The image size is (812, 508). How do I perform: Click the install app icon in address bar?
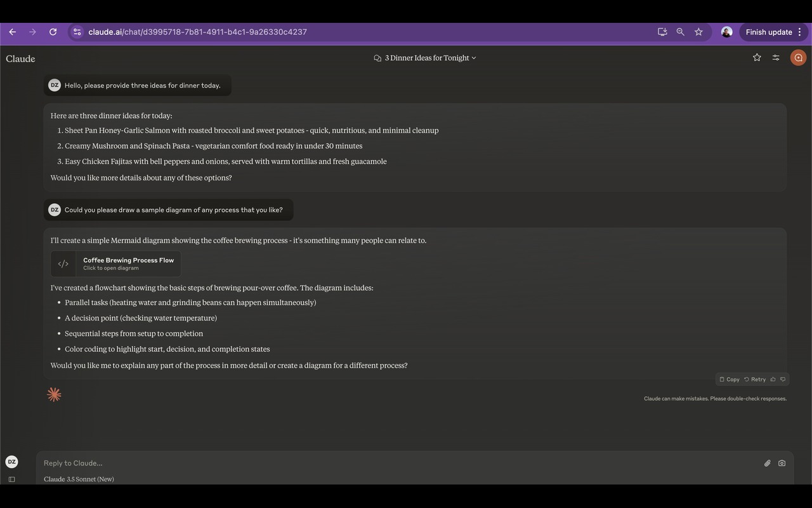pyautogui.click(x=662, y=32)
